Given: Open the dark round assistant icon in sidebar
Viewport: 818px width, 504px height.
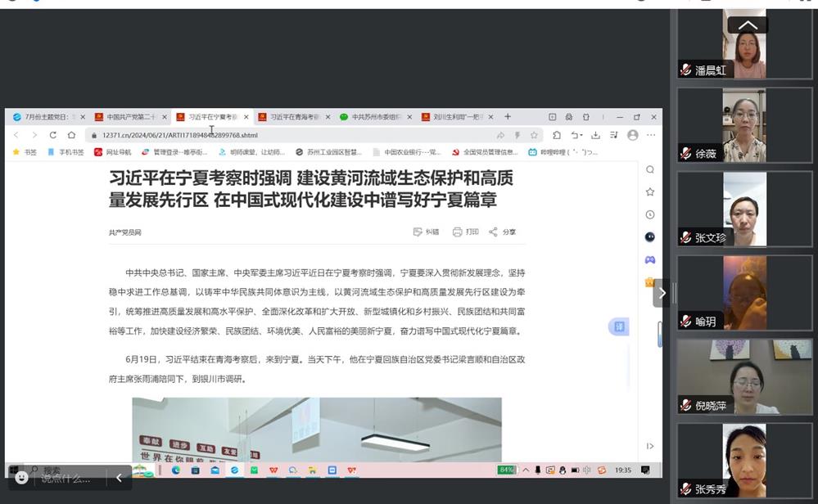Looking at the screenshot, I should (650, 237).
